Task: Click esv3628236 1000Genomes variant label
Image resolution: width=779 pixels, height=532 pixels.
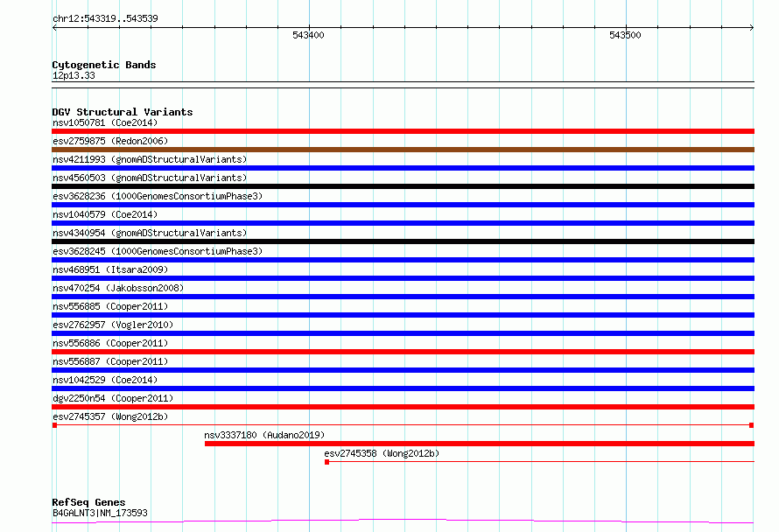Action: point(158,196)
